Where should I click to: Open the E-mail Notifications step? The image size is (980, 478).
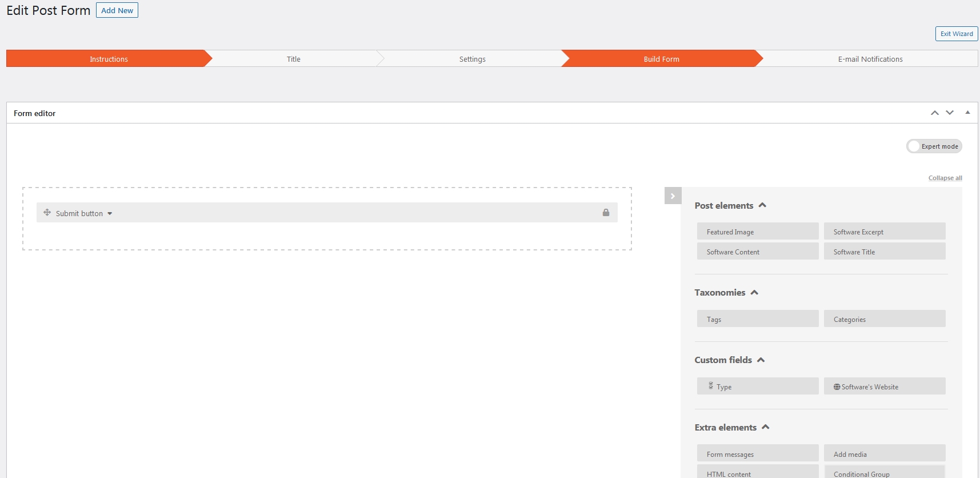click(x=870, y=59)
